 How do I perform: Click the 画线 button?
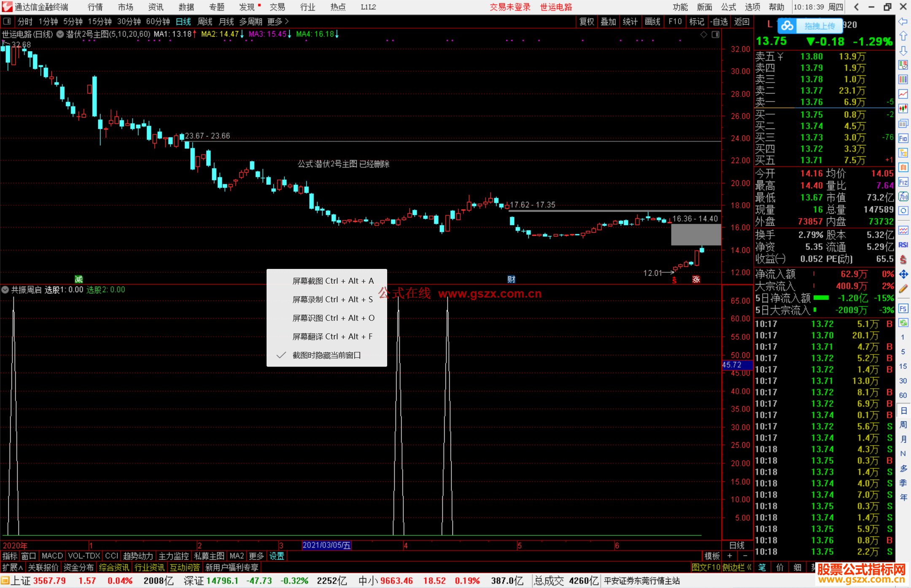[652, 21]
